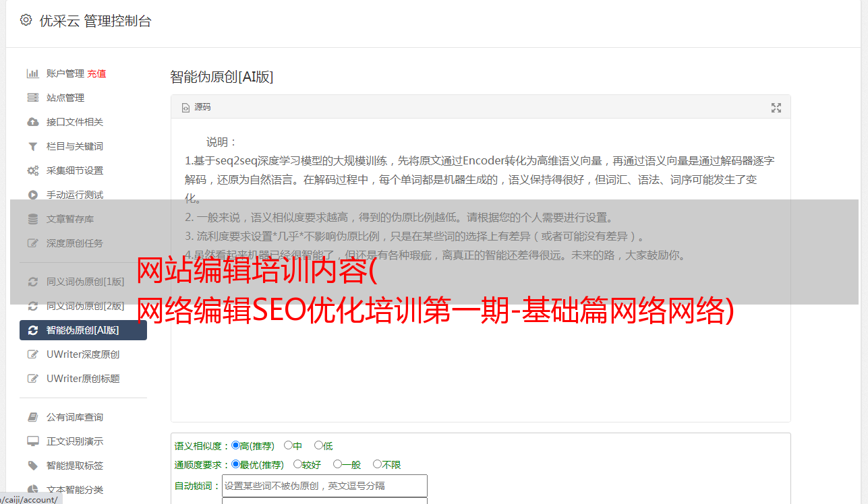The image size is (868, 504).
Task: Click the red 充值 link
Action: tap(96, 73)
